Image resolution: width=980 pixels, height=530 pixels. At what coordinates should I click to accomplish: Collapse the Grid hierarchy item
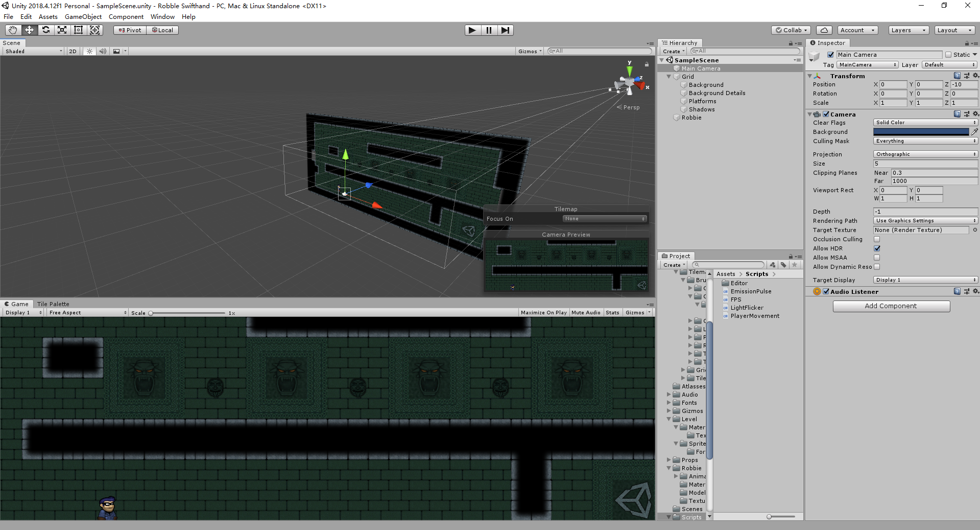point(669,77)
